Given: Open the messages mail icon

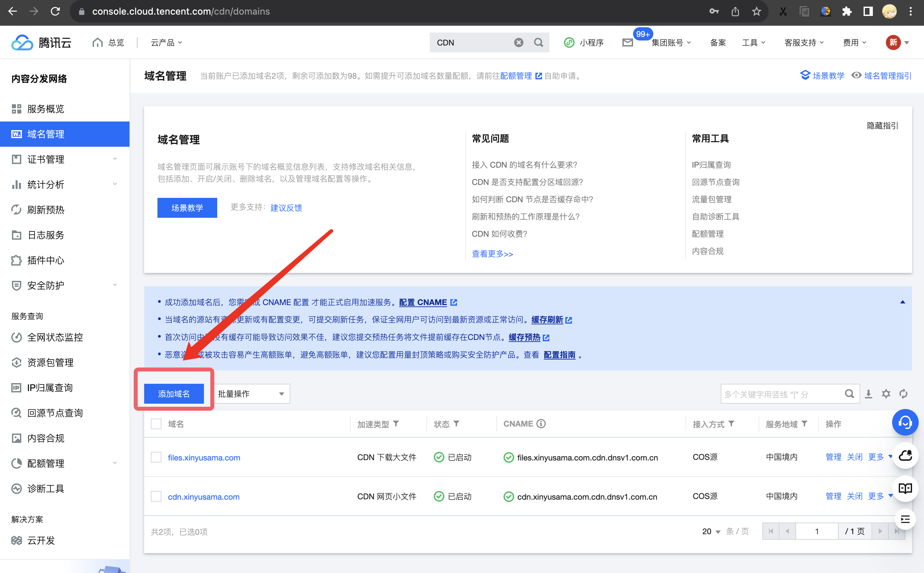Looking at the screenshot, I should point(627,42).
